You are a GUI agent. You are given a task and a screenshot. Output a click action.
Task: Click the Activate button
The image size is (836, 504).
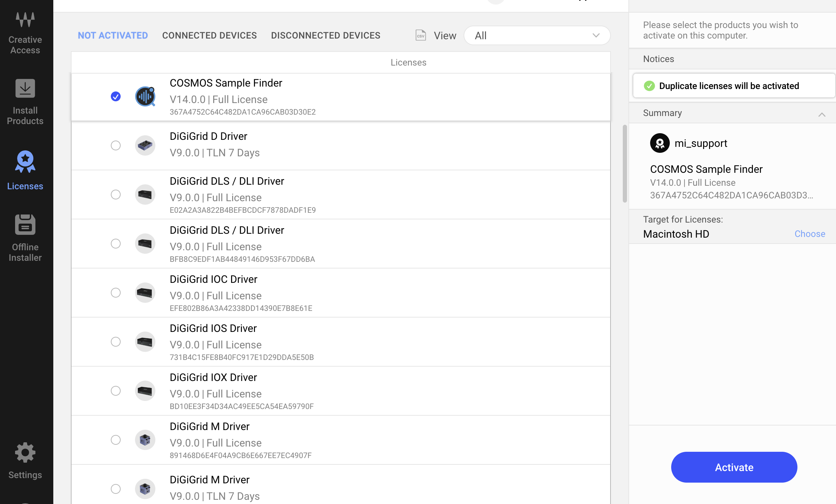(734, 467)
